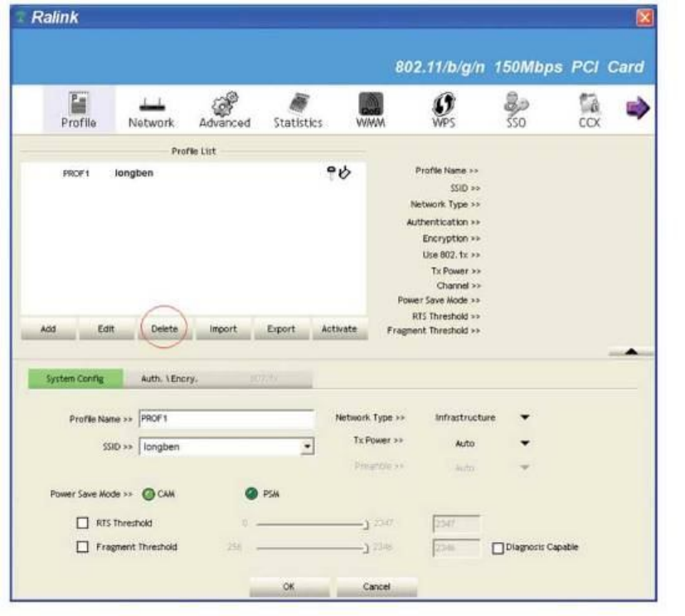The image size is (685, 616).
Task: Open the WPS setup icon
Action: click(444, 109)
